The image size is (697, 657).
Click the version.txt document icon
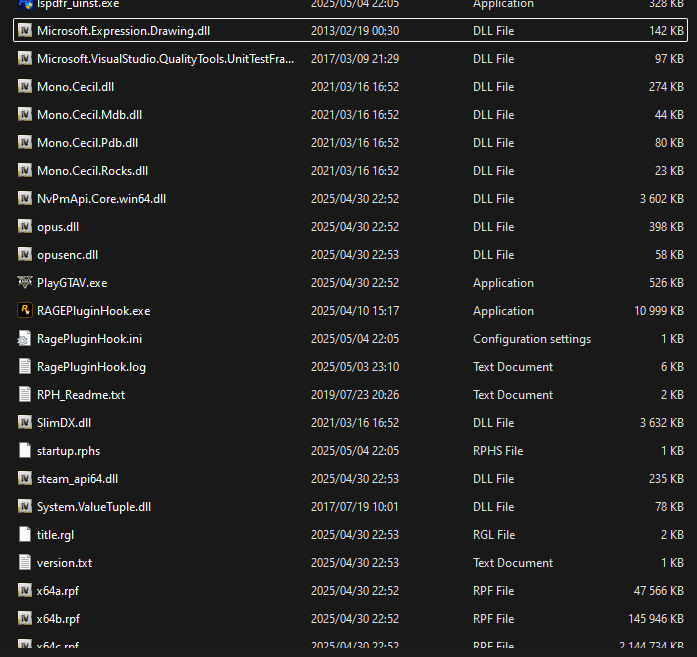(24, 562)
